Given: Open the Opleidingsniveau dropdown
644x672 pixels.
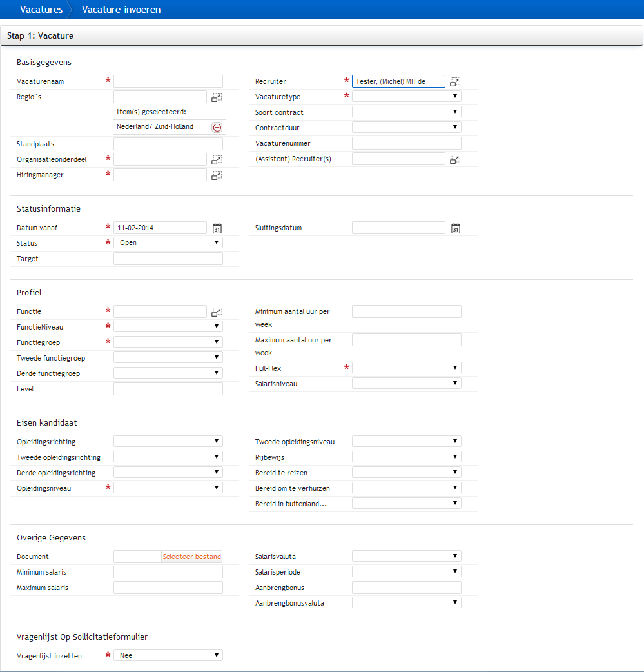Looking at the screenshot, I should [168, 488].
